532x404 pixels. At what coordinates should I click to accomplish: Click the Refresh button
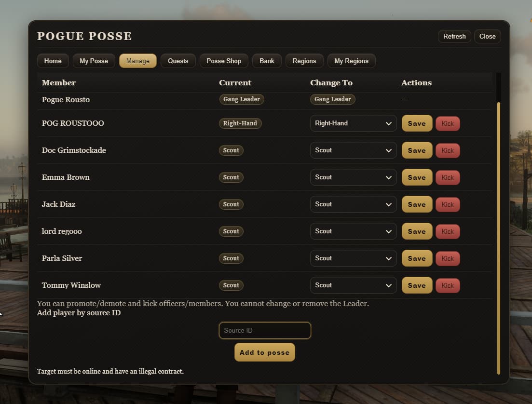click(454, 36)
